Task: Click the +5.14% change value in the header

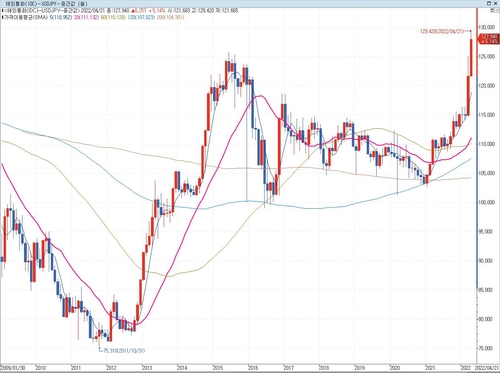Action: 157,11
